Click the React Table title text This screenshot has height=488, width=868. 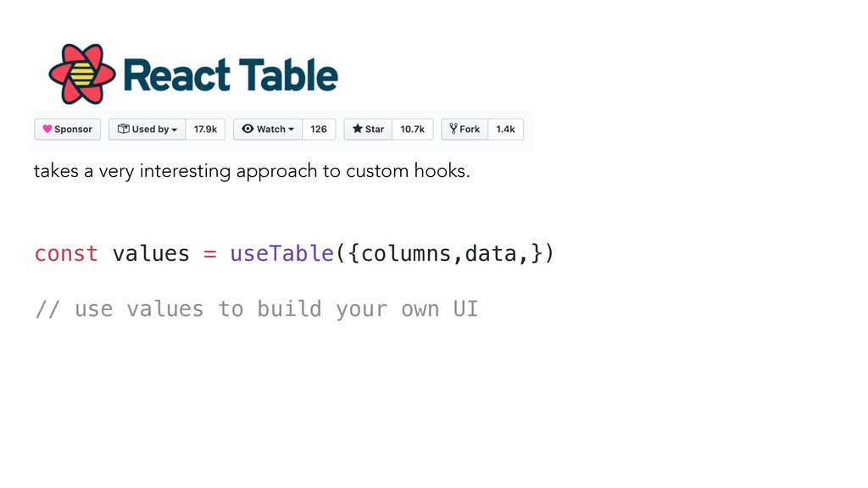[x=231, y=75]
